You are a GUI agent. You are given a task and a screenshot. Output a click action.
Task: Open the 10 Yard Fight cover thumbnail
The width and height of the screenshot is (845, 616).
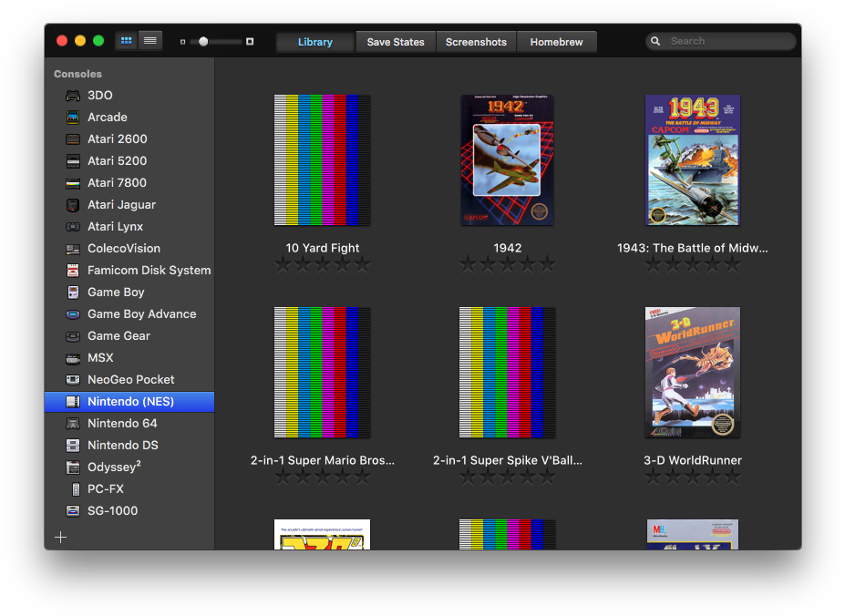point(323,160)
